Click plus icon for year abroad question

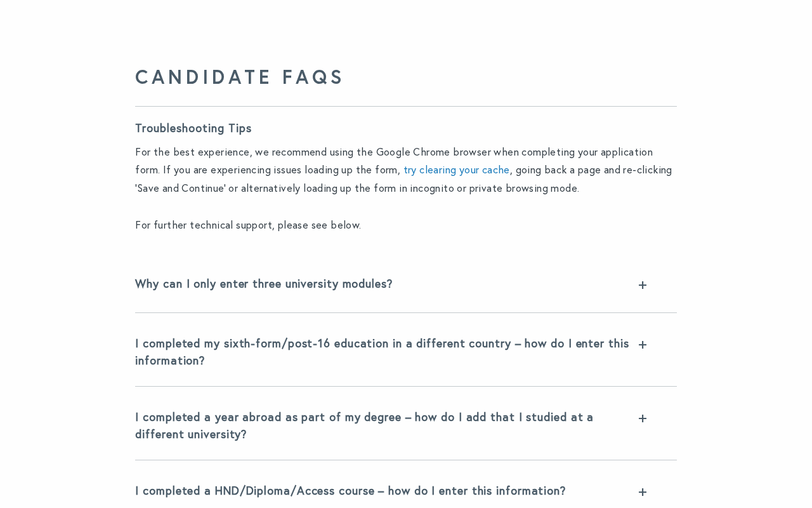pos(643,418)
